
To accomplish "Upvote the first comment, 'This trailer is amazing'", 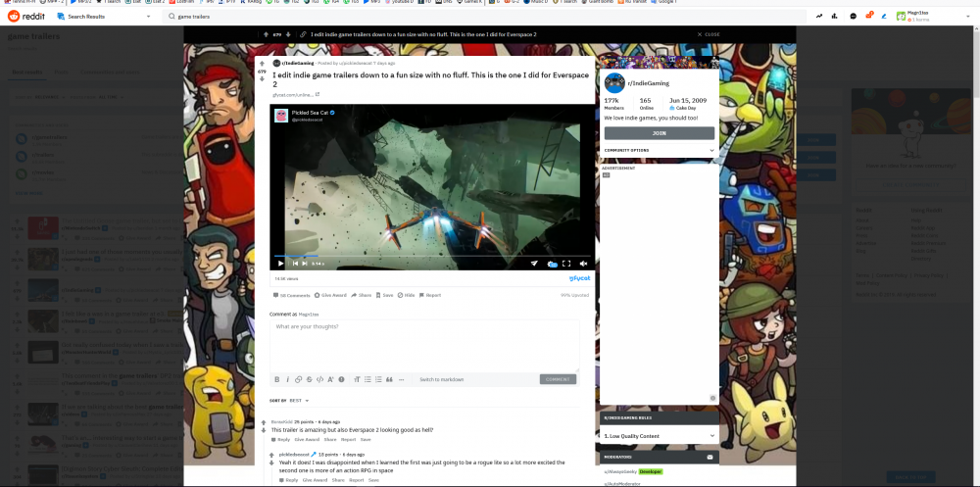I will tap(264, 423).
